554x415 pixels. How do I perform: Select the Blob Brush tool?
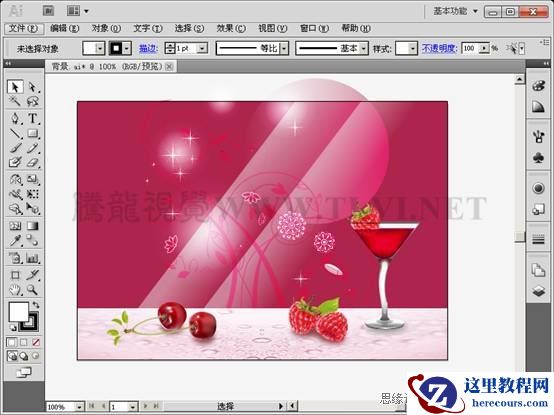click(15, 162)
